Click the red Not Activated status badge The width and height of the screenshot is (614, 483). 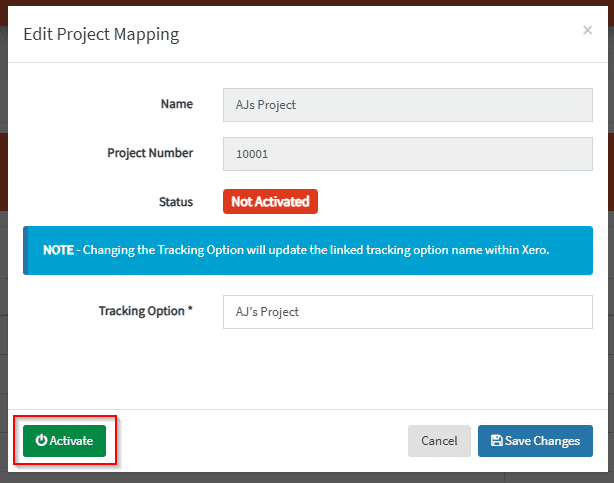coord(270,202)
